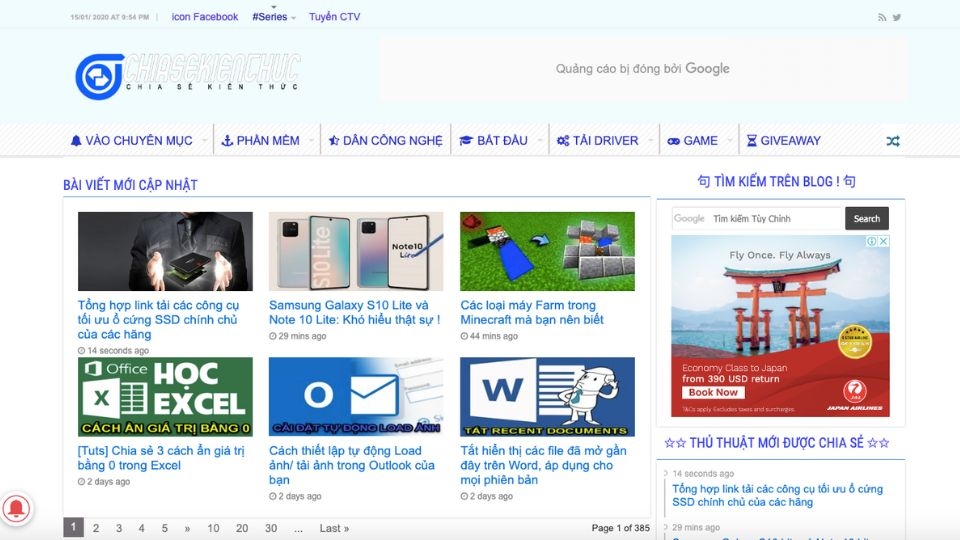Expand the Game dropdown arrow
960x540 pixels.
click(730, 140)
